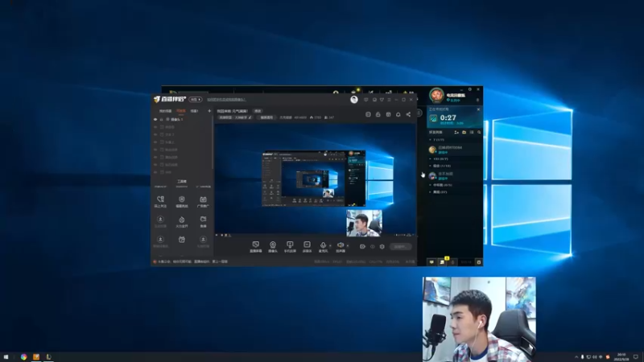Edit the category pill with pencil icon
The image size is (644, 362).
(x=235, y=117)
